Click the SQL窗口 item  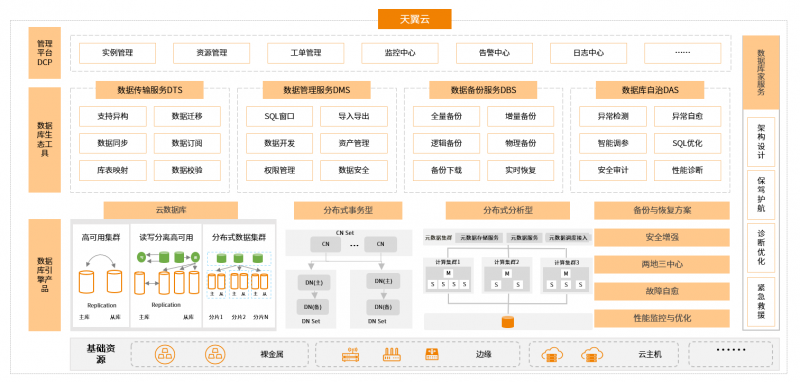point(279,116)
